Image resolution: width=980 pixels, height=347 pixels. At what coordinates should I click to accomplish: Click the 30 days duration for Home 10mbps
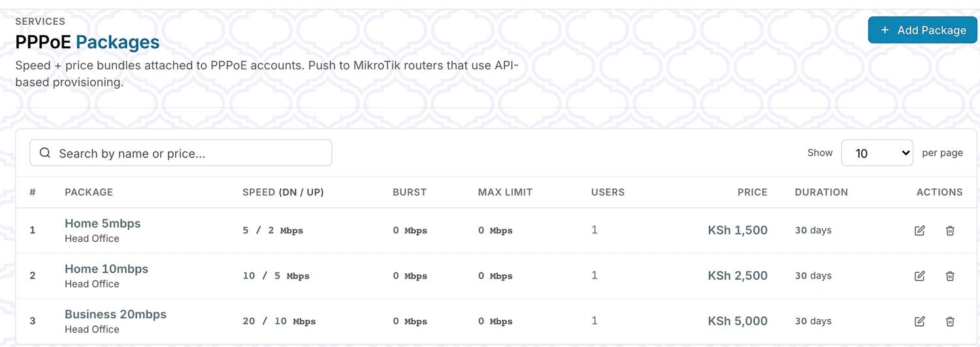pos(813,276)
